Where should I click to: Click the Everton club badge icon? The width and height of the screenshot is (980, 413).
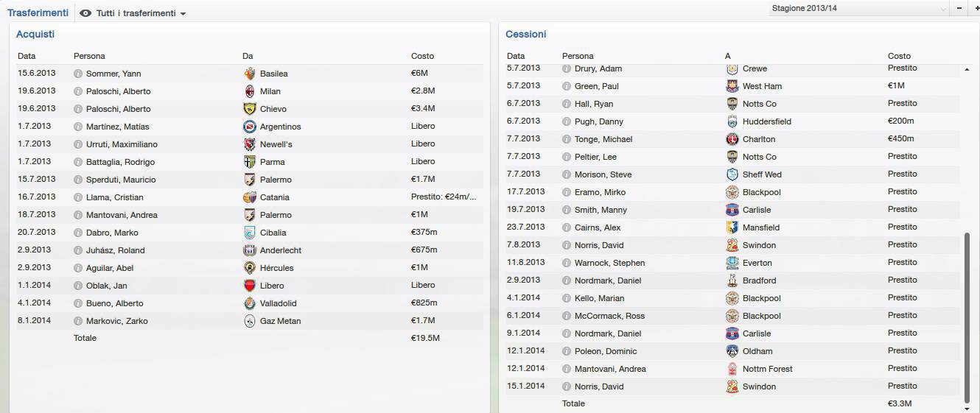(732, 263)
